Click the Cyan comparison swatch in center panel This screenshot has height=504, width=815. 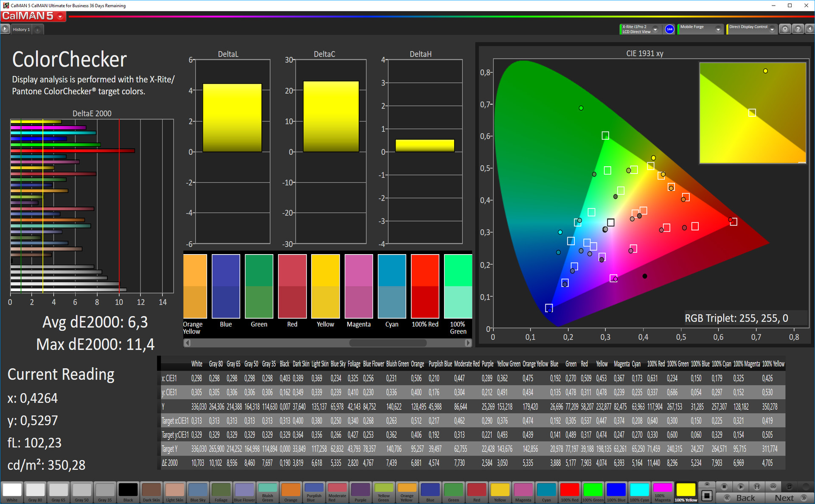pyautogui.click(x=392, y=286)
